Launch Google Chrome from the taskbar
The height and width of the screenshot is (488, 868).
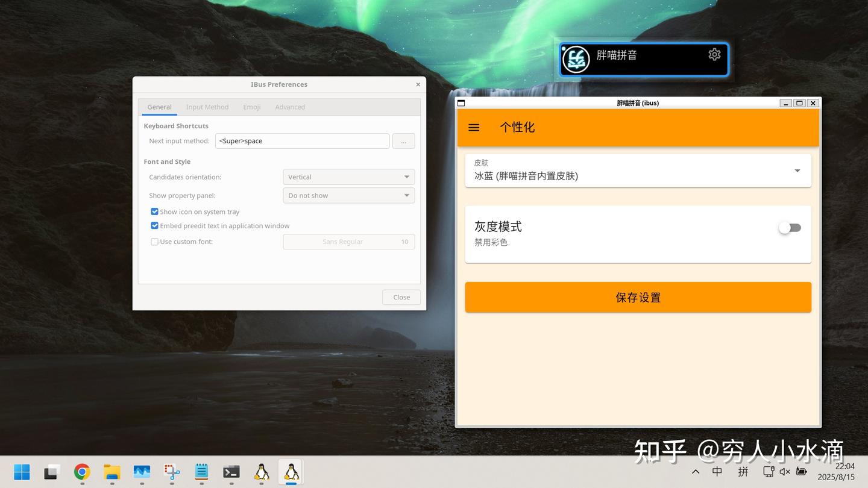tap(82, 472)
